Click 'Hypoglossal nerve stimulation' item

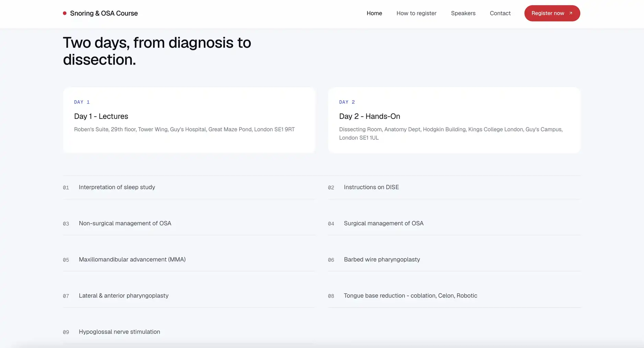[x=189, y=332]
